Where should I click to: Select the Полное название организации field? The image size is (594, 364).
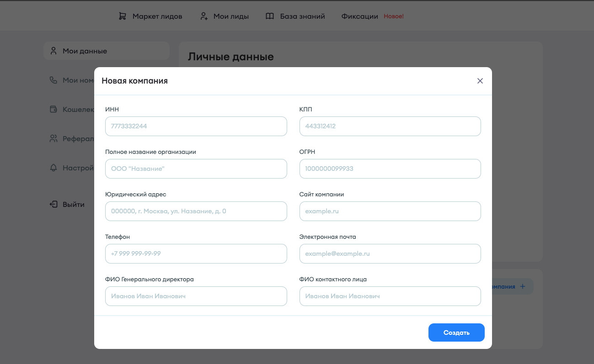pyautogui.click(x=196, y=169)
